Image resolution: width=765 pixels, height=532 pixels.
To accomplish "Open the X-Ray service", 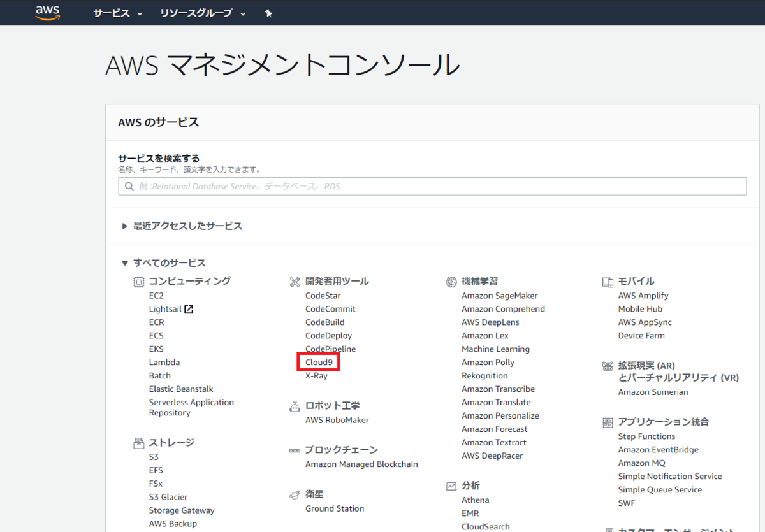I will pos(316,376).
